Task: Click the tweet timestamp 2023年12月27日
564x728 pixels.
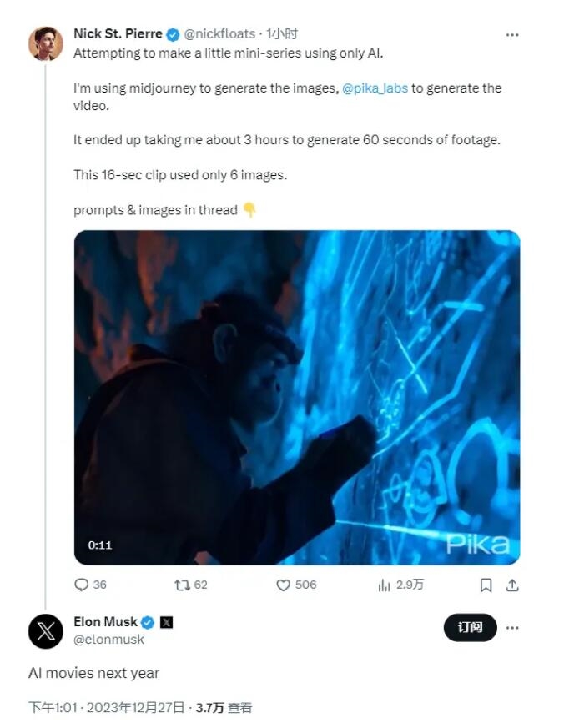Action: pyautogui.click(x=137, y=707)
